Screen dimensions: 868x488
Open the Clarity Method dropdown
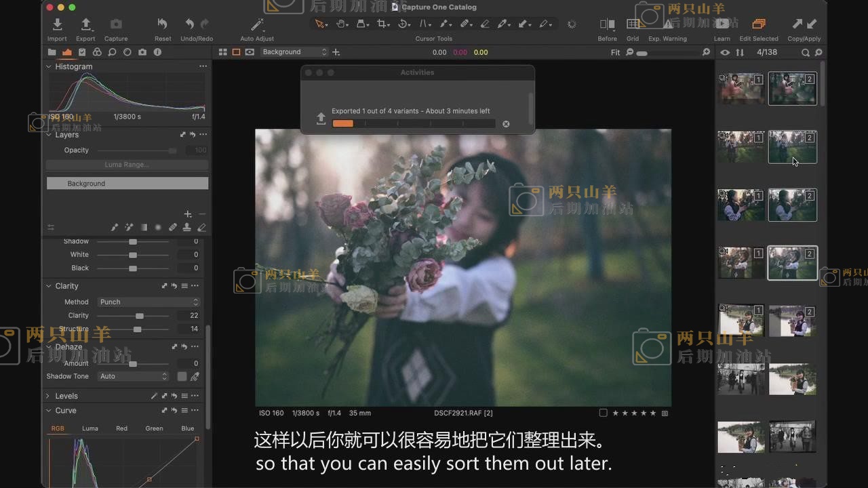coord(149,302)
